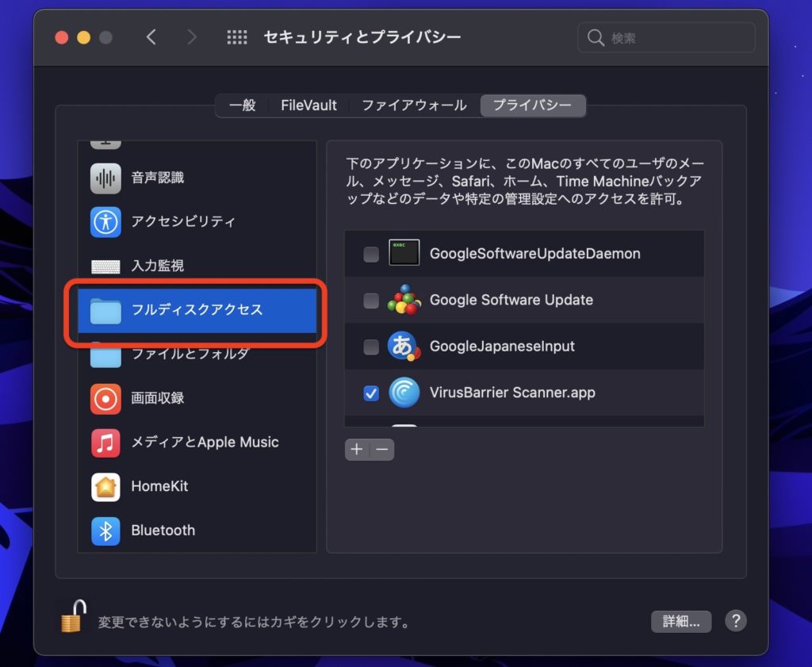Click the VirusBarrier Scanner app icon
812x667 pixels.
(x=404, y=393)
